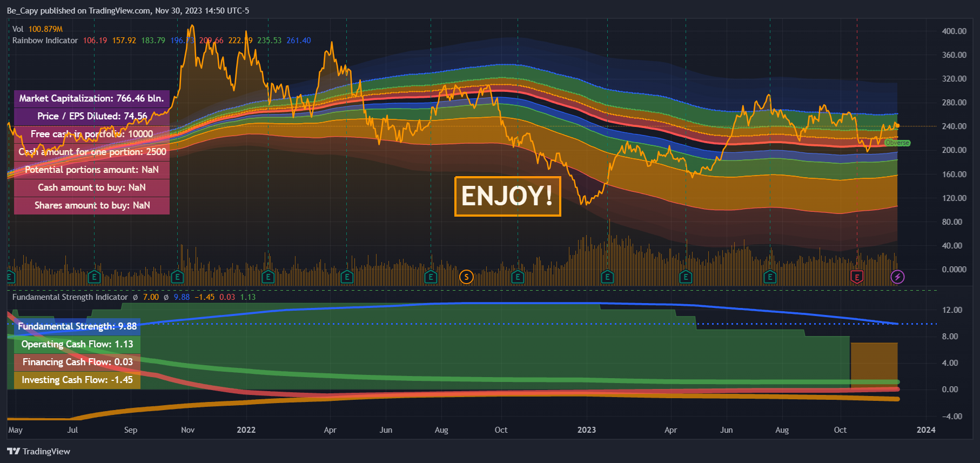Click the earnings E marker after January 2022

(268, 277)
